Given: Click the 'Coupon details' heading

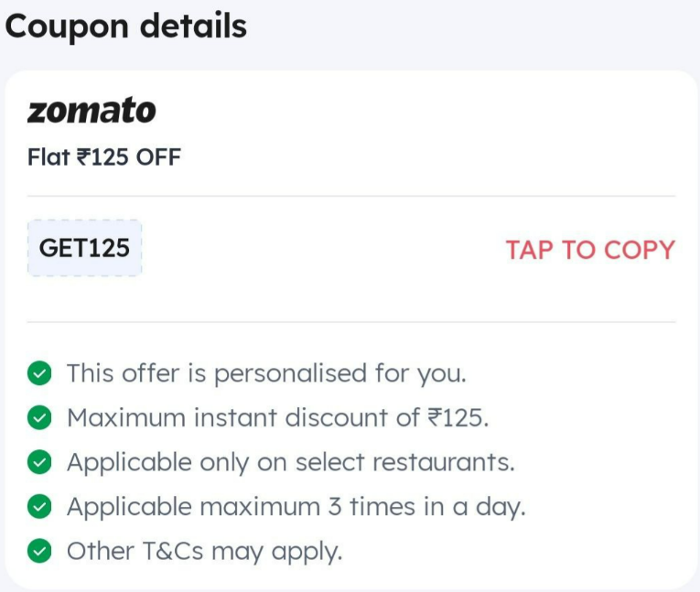Looking at the screenshot, I should (x=125, y=27).
